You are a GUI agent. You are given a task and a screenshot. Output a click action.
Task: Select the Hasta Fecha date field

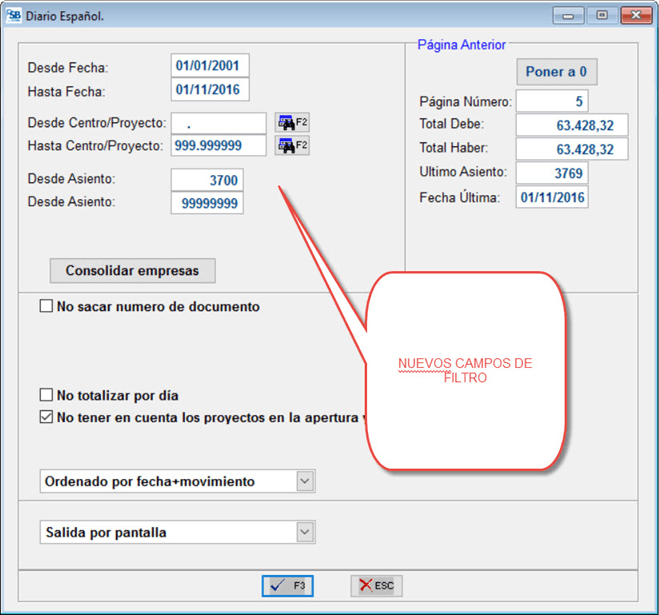[210, 90]
